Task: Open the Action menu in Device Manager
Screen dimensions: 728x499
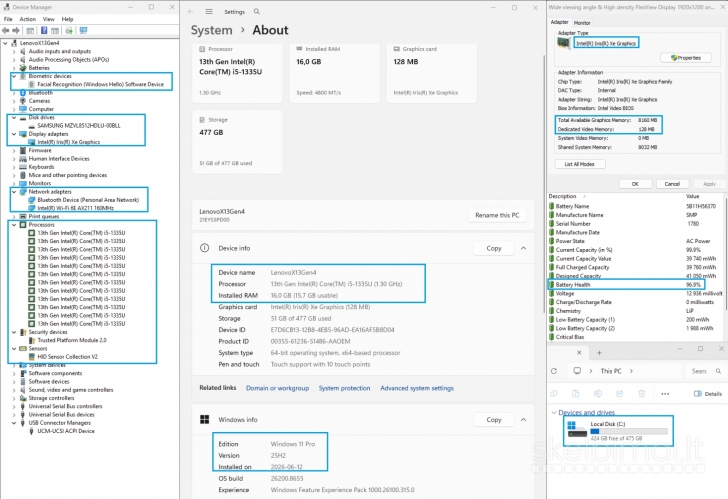Action: tap(27, 19)
